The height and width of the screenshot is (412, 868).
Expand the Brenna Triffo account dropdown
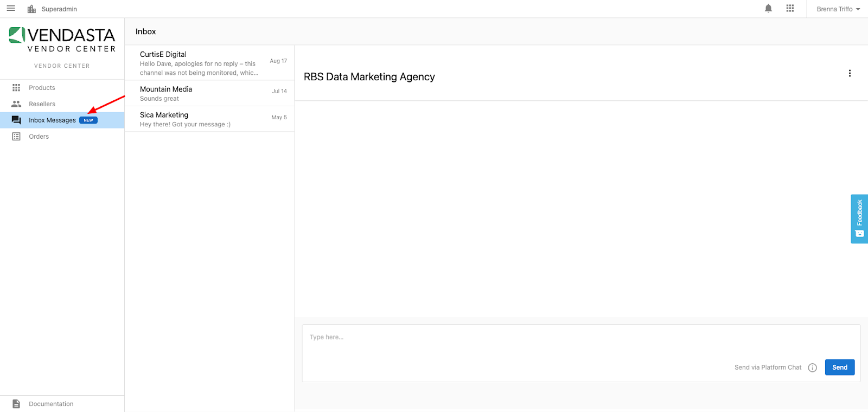coord(838,9)
